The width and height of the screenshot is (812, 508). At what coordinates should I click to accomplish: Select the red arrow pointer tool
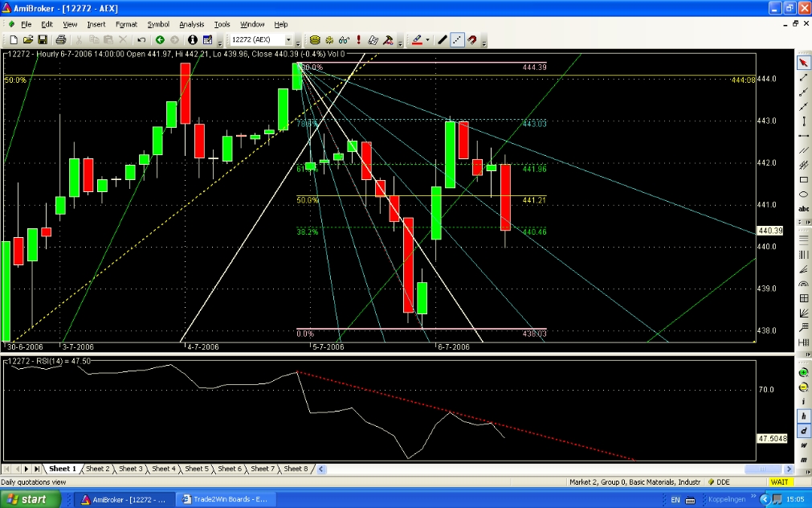803,63
